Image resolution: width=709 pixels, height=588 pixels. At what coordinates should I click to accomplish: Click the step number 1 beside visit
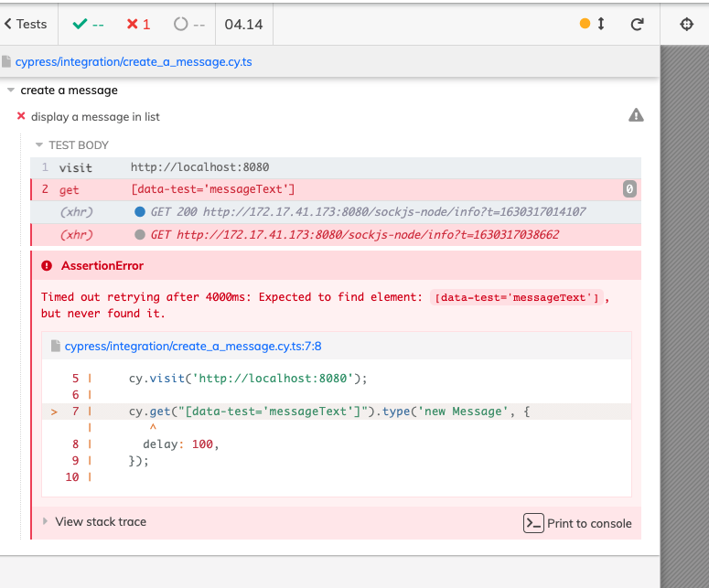coord(45,167)
